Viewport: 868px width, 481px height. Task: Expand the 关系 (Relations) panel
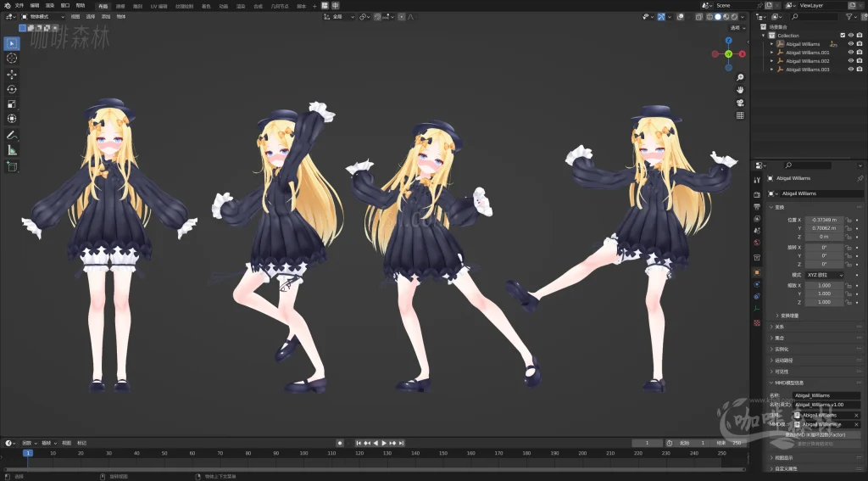click(780, 327)
